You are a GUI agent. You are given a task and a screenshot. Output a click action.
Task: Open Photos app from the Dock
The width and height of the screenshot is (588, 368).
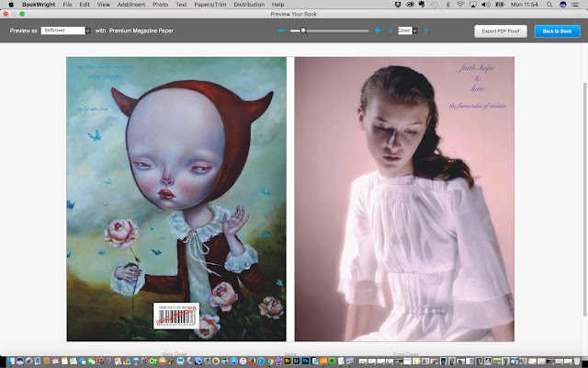pos(216,362)
